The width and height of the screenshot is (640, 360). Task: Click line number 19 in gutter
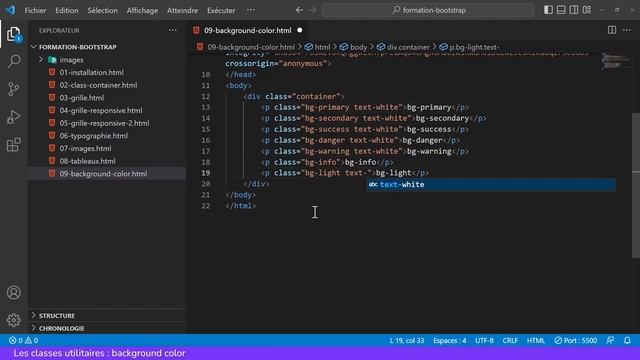point(206,173)
